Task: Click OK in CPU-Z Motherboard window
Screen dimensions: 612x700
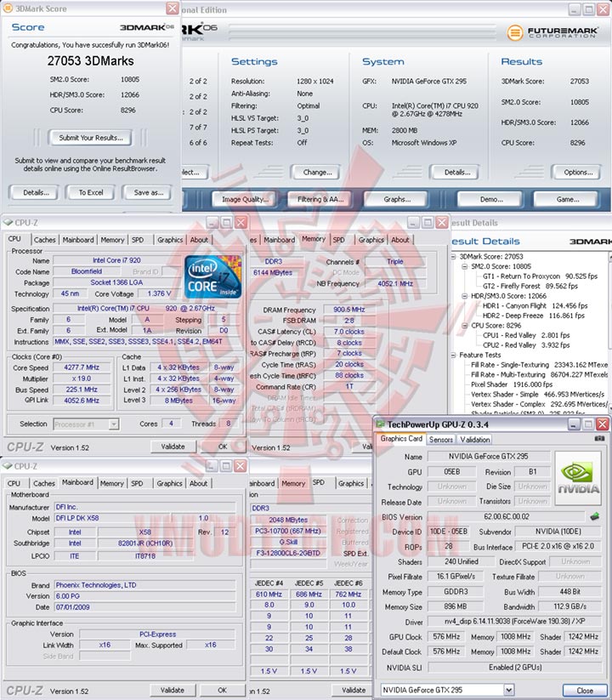Action: coord(222,691)
